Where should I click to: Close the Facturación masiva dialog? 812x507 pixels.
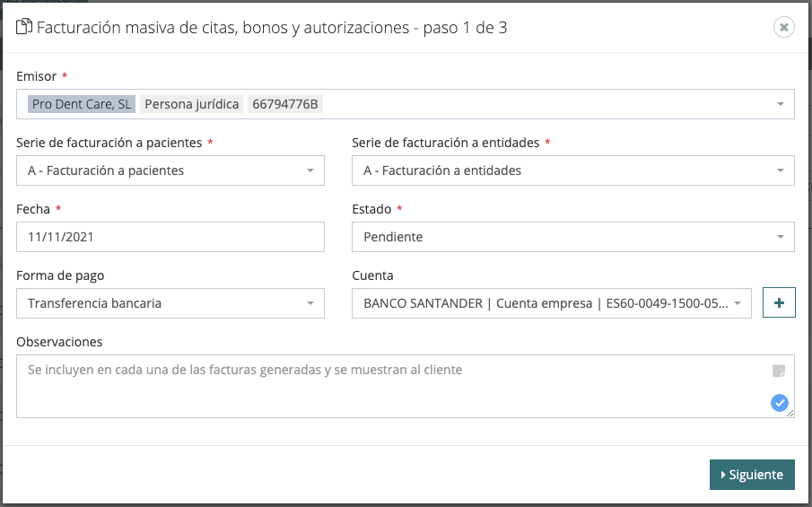pos(783,28)
